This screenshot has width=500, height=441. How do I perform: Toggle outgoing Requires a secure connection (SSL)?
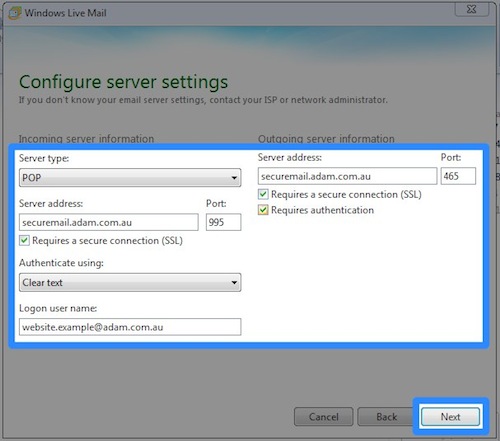pyautogui.click(x=263, y=194)
